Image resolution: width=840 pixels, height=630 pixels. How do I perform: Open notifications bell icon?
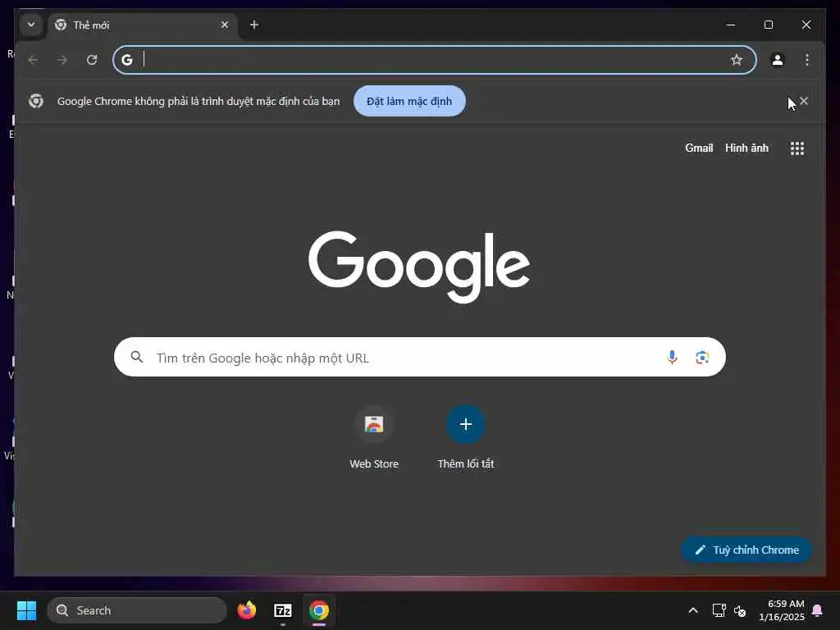[x=817, y=610]
